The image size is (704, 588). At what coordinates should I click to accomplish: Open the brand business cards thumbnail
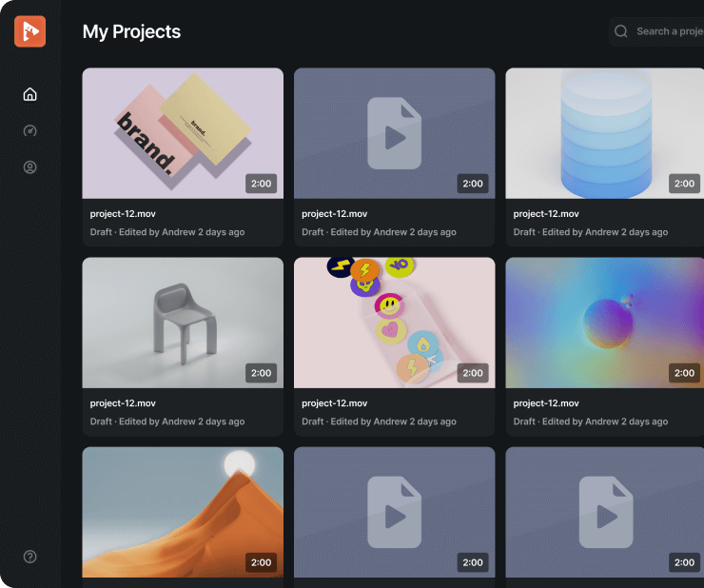click(x=183, y=132)
